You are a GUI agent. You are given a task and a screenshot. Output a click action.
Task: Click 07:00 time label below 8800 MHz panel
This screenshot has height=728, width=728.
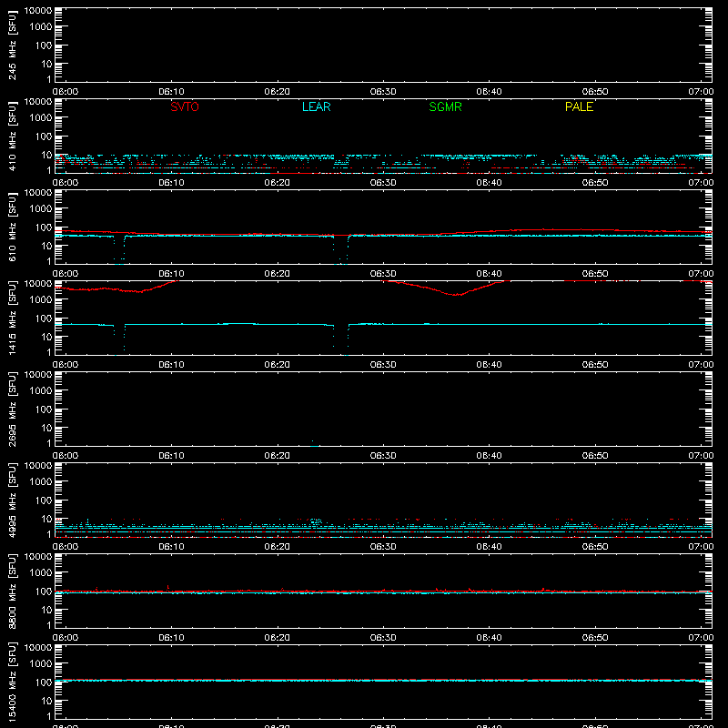(701, 638)
